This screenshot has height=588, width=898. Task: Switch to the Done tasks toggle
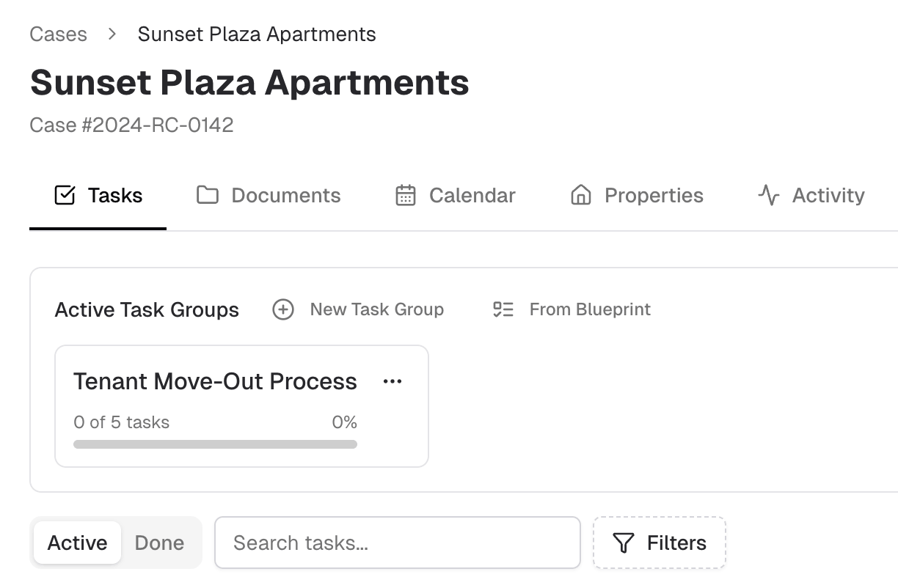tap(159, 543)
